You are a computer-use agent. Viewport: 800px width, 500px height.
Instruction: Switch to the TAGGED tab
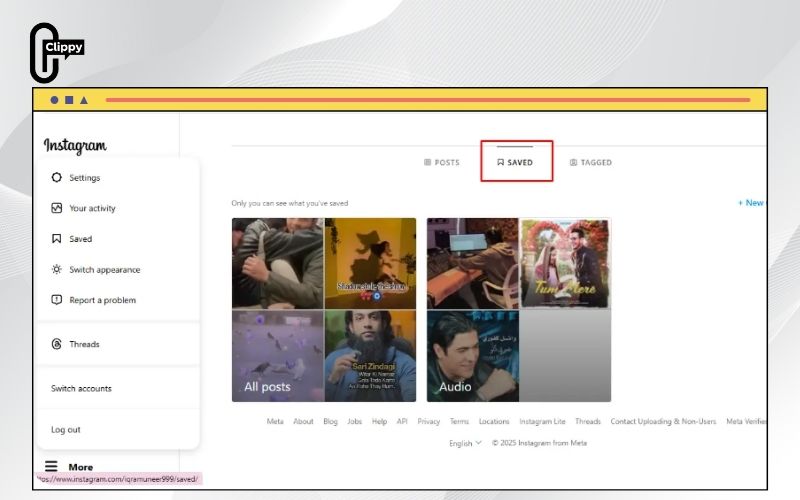(x=591, y=162)
